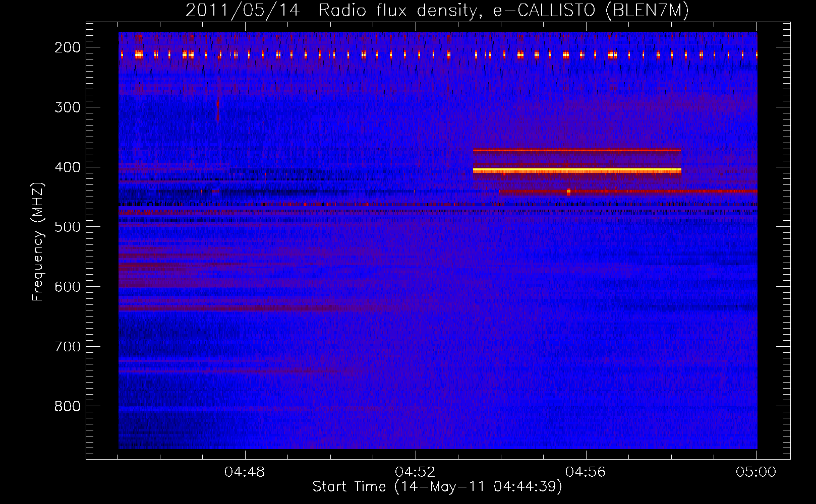816x504 pixels.
Task: Click the 300 frequency tick label
Action: point(67,107)
